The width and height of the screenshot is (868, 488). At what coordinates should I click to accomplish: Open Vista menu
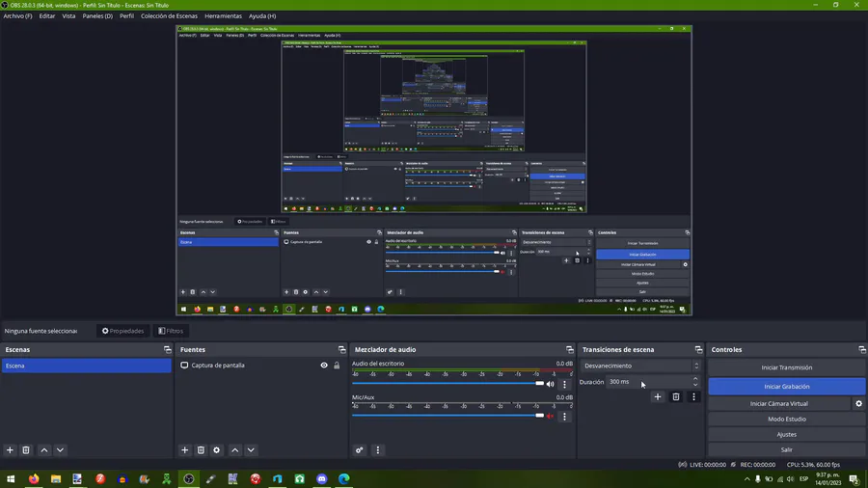(68, 16)
